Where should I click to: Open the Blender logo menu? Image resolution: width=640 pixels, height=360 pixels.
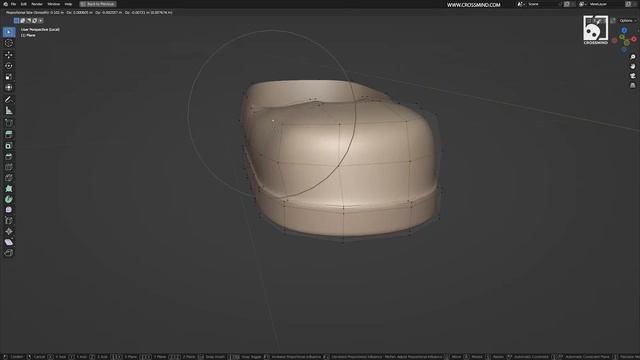click(x=5, y=4)
